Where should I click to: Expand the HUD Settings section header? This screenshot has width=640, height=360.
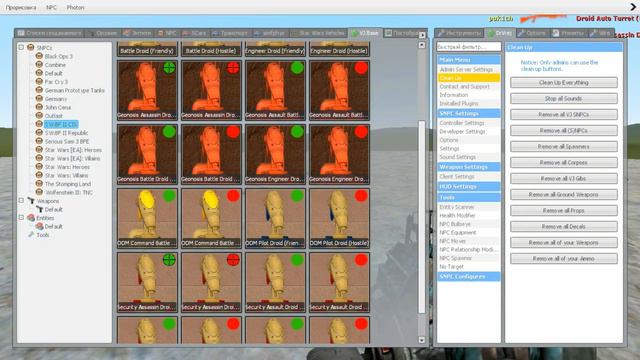click(x=469, y=187)
